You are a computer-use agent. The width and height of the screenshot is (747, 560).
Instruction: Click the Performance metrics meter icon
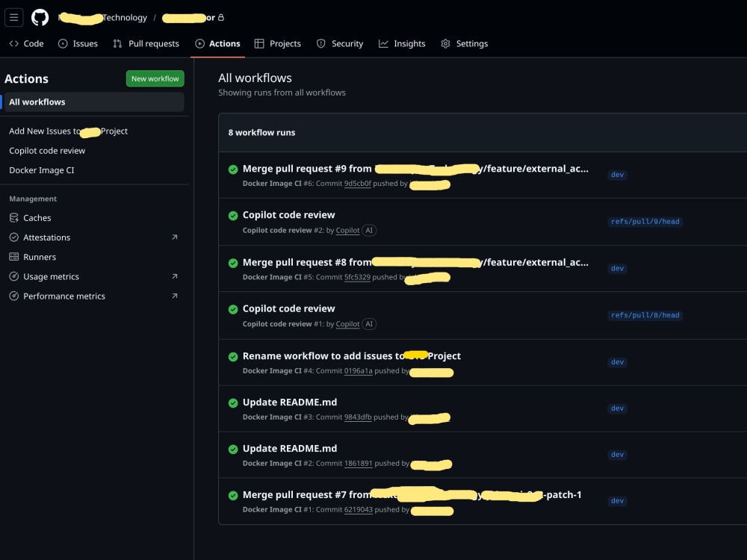pyautogui.click(x=13, y=296)
